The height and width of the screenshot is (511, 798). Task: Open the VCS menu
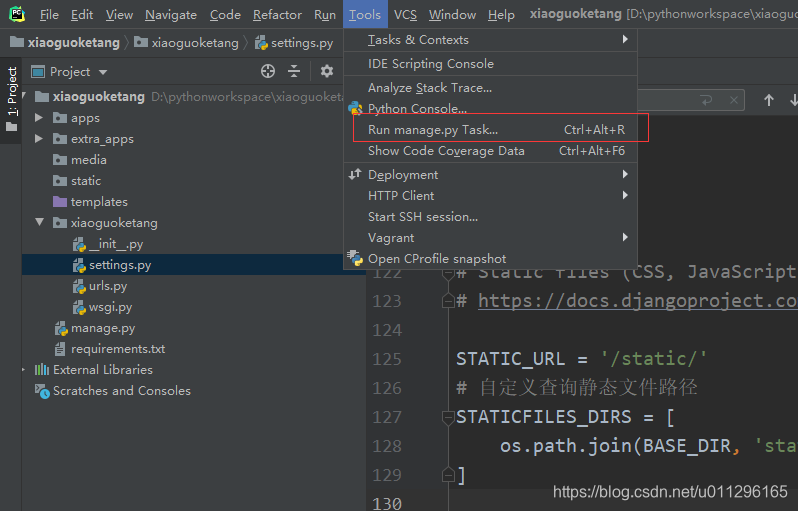(405, 15)
